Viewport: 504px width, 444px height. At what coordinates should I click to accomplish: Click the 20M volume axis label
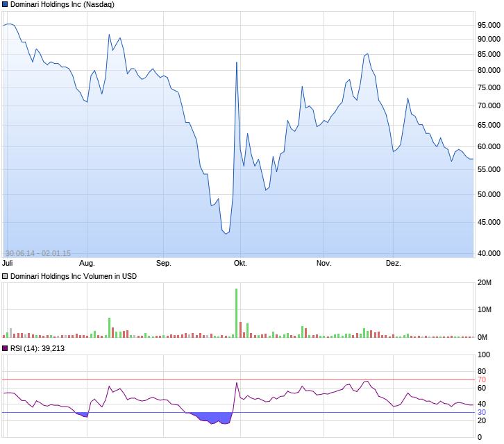485,282
